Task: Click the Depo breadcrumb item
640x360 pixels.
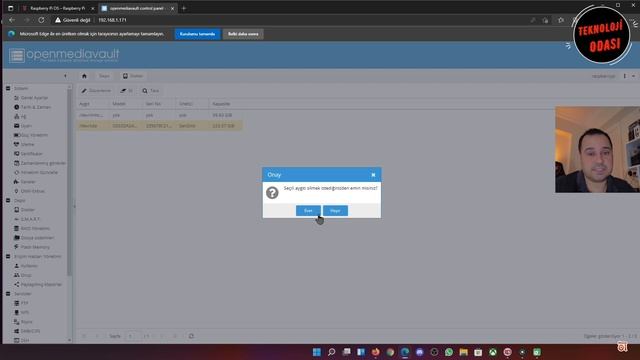Action: 104,76
